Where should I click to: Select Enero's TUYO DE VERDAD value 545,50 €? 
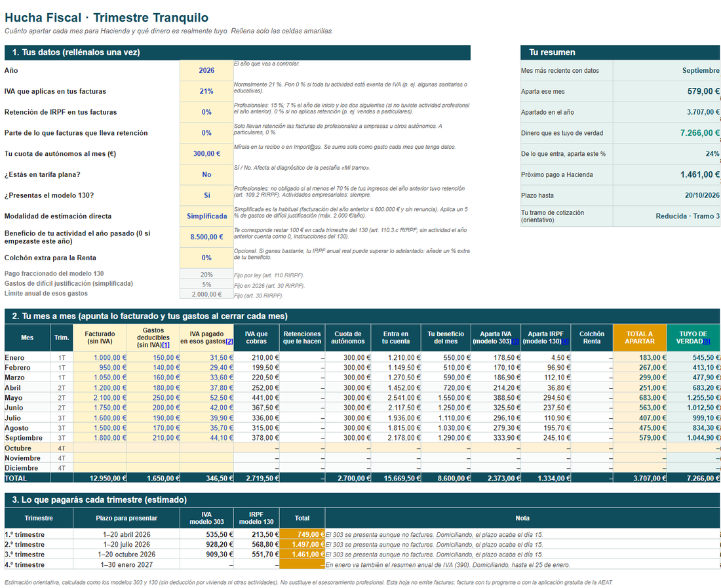point(693,358)
